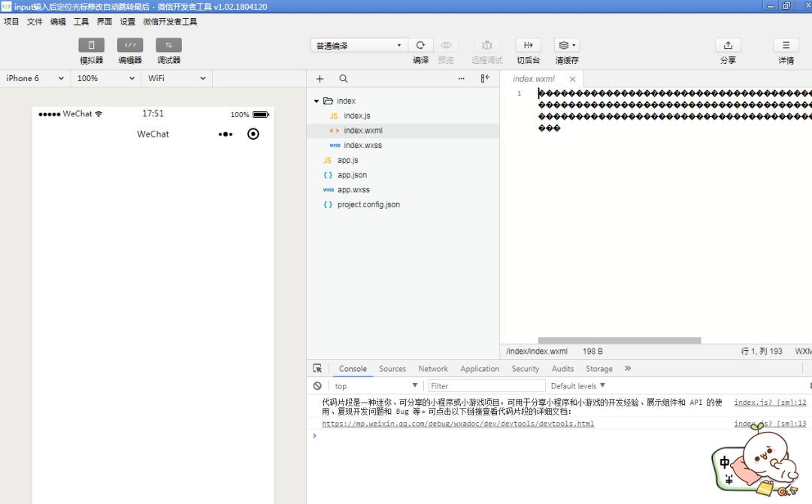Image resolution: width=812 pixels, height=504 pixels.
Task: Switch to the Sources tab
Action: pyautogui.click(x=392, y=369)
